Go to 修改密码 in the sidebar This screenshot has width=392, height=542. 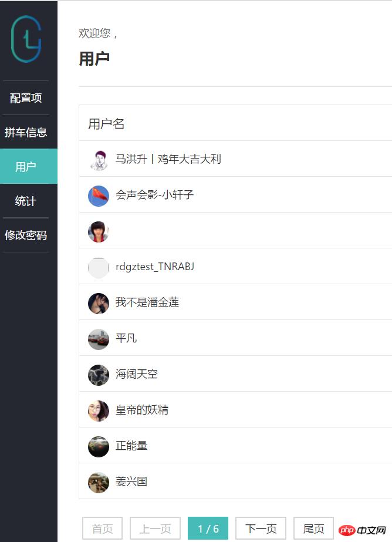[x=26, y=235]
